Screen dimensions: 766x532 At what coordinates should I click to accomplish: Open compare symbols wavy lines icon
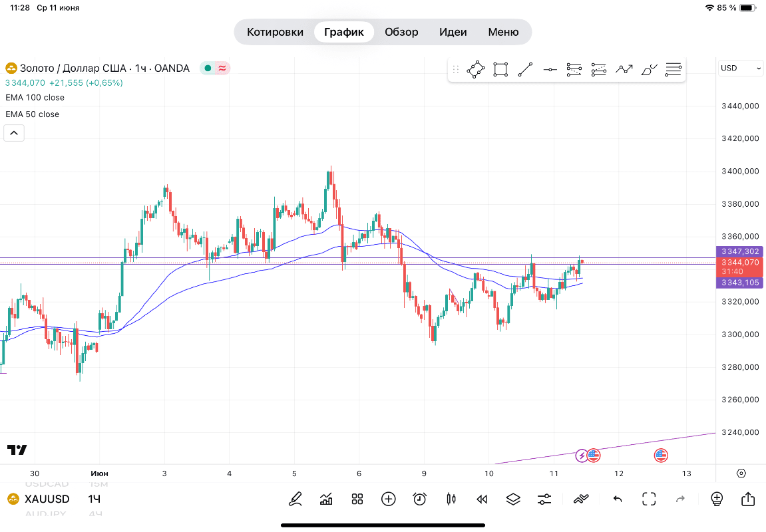coord(581,499)
